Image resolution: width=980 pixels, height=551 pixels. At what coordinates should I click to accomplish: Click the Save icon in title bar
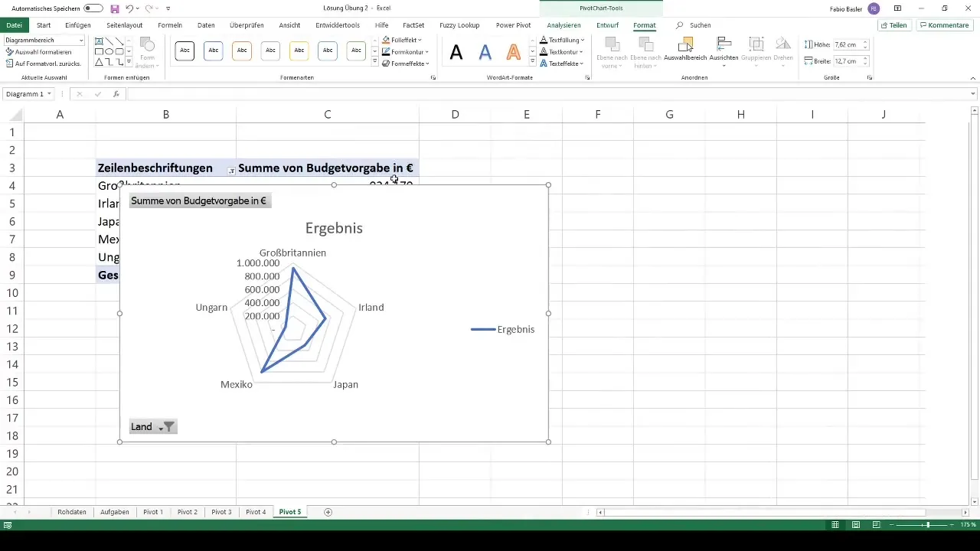click(115, 8)
